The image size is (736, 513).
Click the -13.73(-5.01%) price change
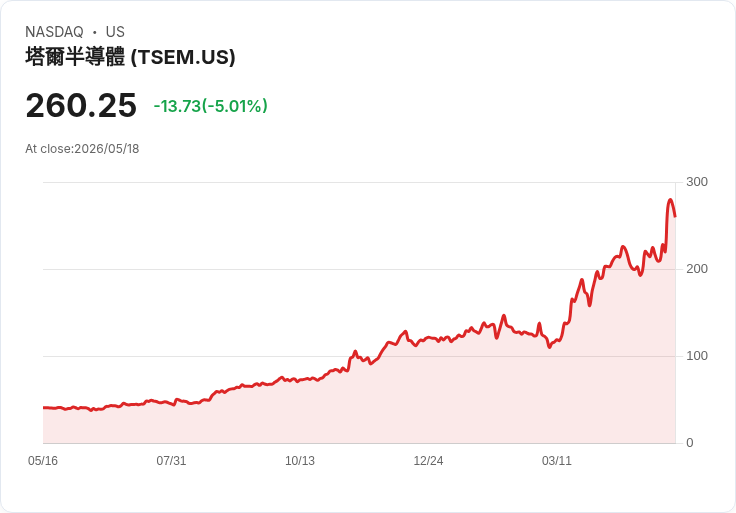tap(211, 106)
